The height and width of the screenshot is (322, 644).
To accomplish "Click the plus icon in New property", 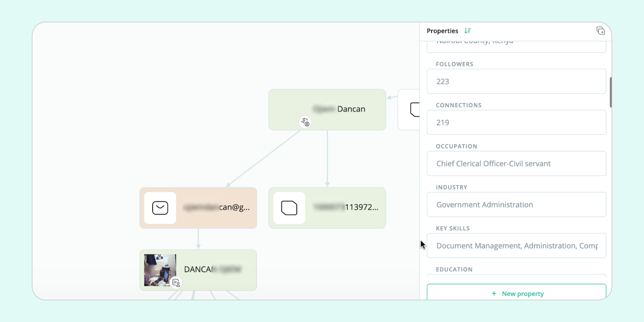I will [494, 294].
